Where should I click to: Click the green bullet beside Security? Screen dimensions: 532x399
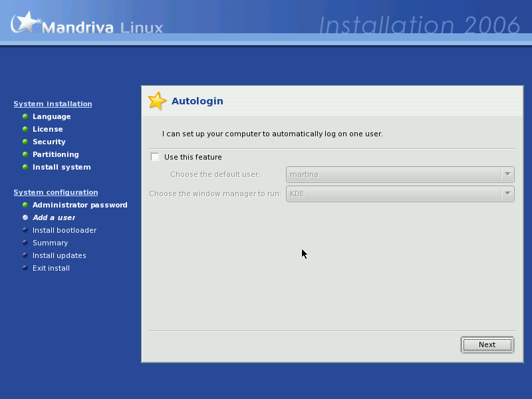(x=25, y=142)
